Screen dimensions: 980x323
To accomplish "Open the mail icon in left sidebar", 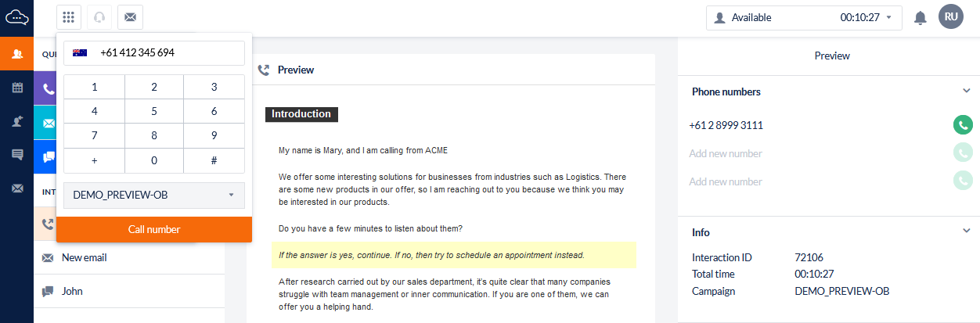I will [16, 188].
